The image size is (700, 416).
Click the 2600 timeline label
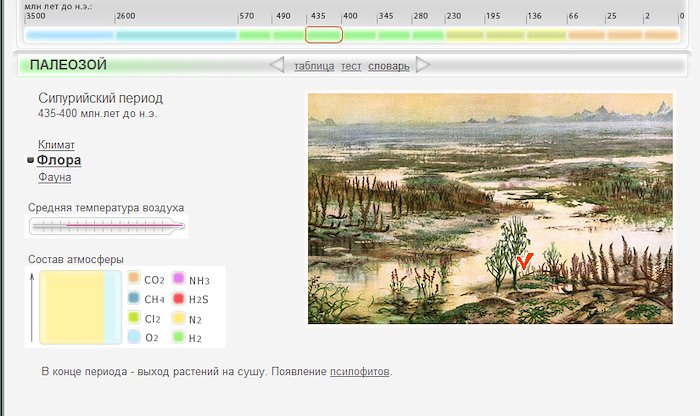126,16
